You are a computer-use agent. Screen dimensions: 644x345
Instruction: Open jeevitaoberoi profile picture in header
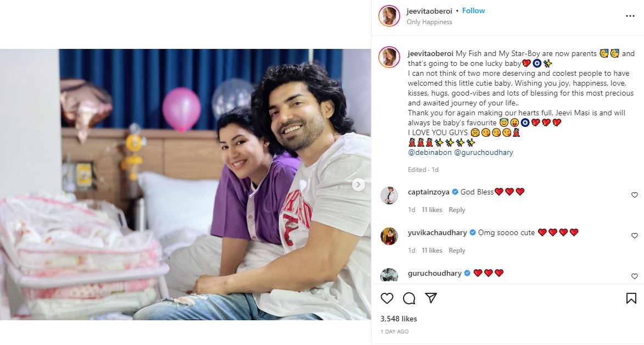pos(389,16)
